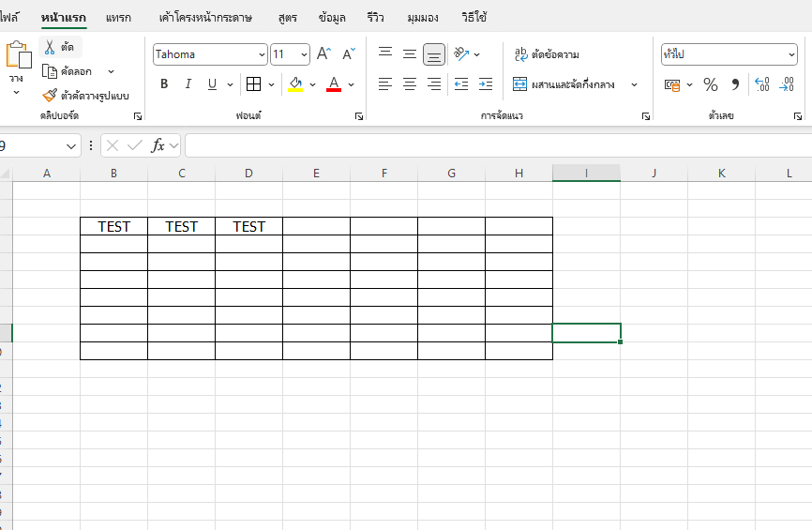Toggle Underline formatting

pos(212,83)
